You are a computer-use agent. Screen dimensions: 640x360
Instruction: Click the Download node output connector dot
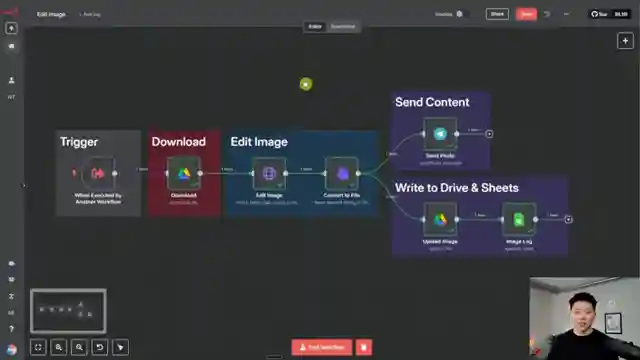coord(200,173)
